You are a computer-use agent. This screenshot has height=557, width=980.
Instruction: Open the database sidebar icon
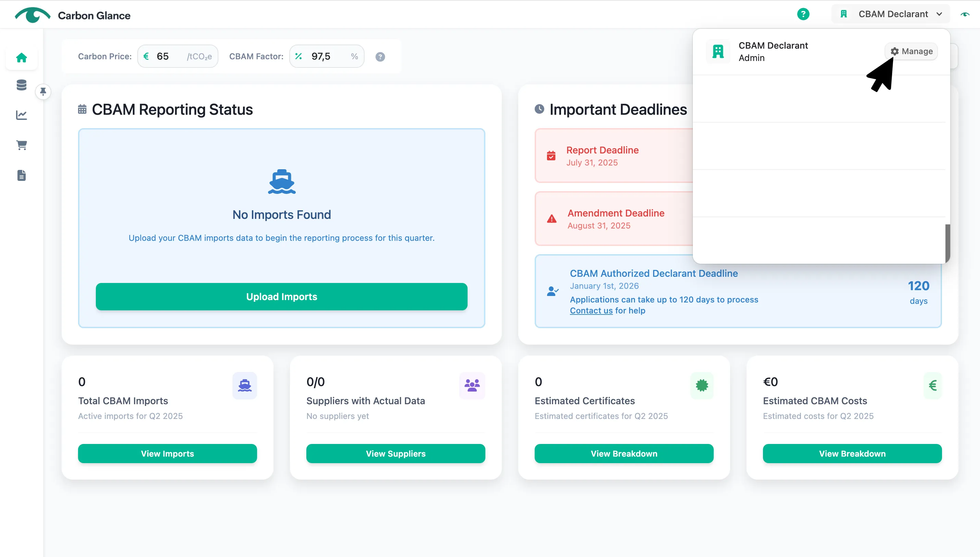pos(22,85)
